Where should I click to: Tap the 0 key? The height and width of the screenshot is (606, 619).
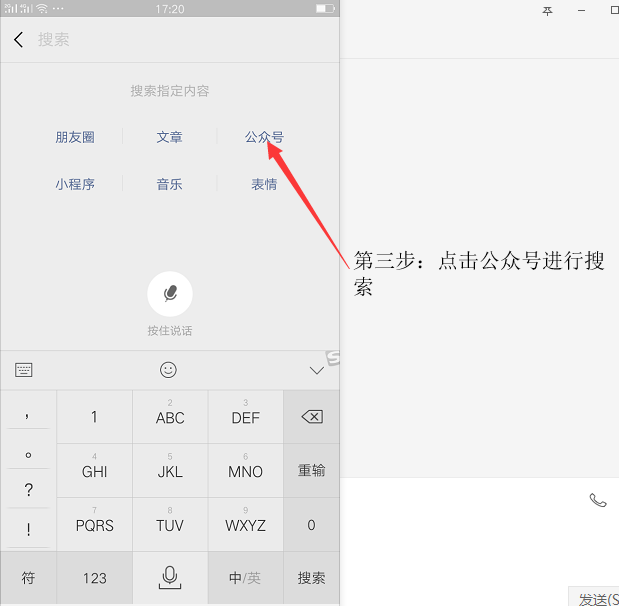coord(311,524)
